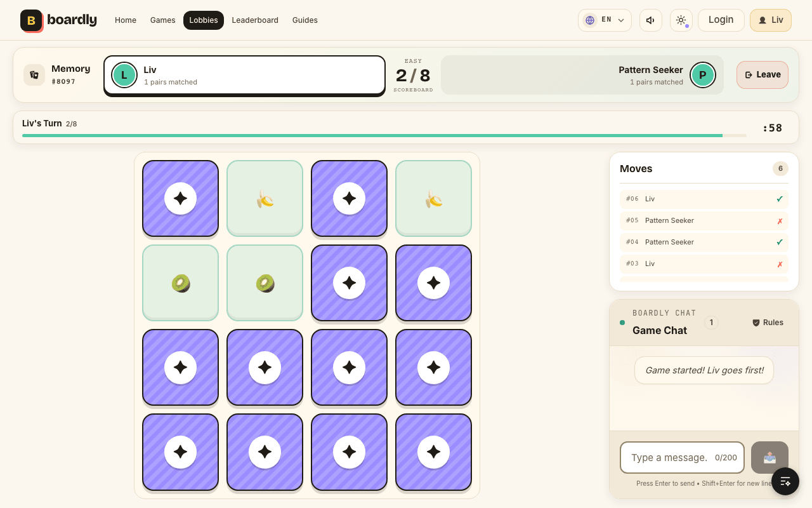The width and height of the screenshot is (812, 508).
Task: Click the turn timer progress bar
Action: tap(384, 135)
